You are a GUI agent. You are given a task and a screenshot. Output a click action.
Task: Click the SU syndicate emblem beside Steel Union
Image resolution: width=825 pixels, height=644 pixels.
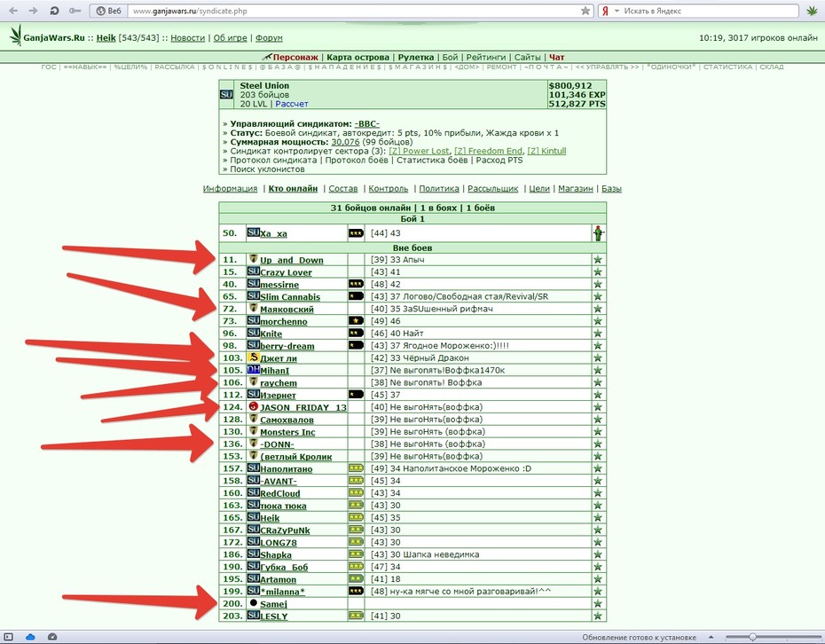point(226,95)
